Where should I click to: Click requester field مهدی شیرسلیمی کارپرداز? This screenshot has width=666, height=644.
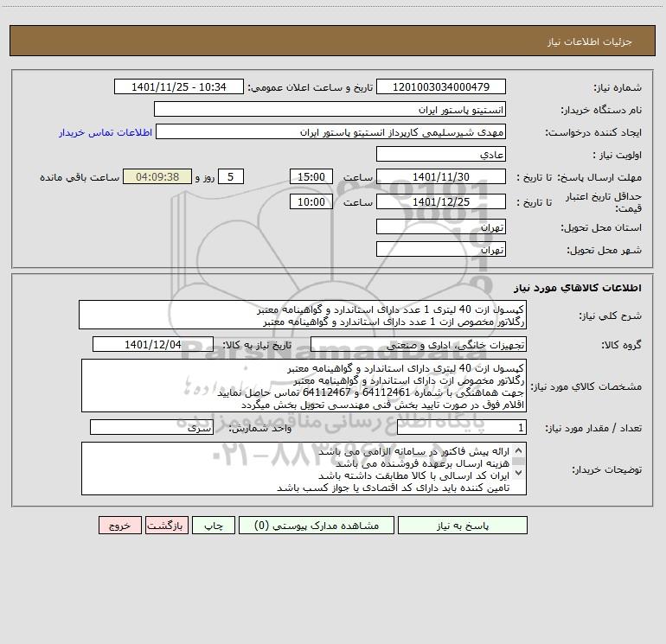click(x=331, y=132)
